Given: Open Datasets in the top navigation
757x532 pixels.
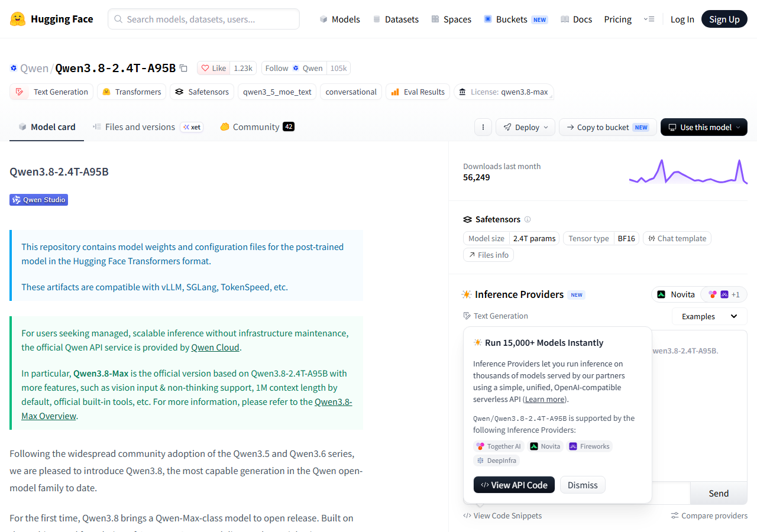Looking at the screenshot, I should (x=396, y=19).
